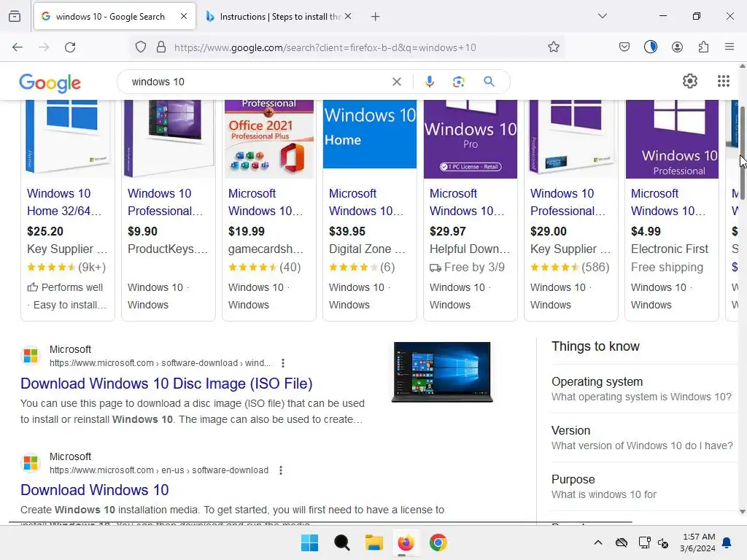Open $29.00 Windows 10 Professional product
The width and height of the screenshot is (747, 560).
click(568, 203)
